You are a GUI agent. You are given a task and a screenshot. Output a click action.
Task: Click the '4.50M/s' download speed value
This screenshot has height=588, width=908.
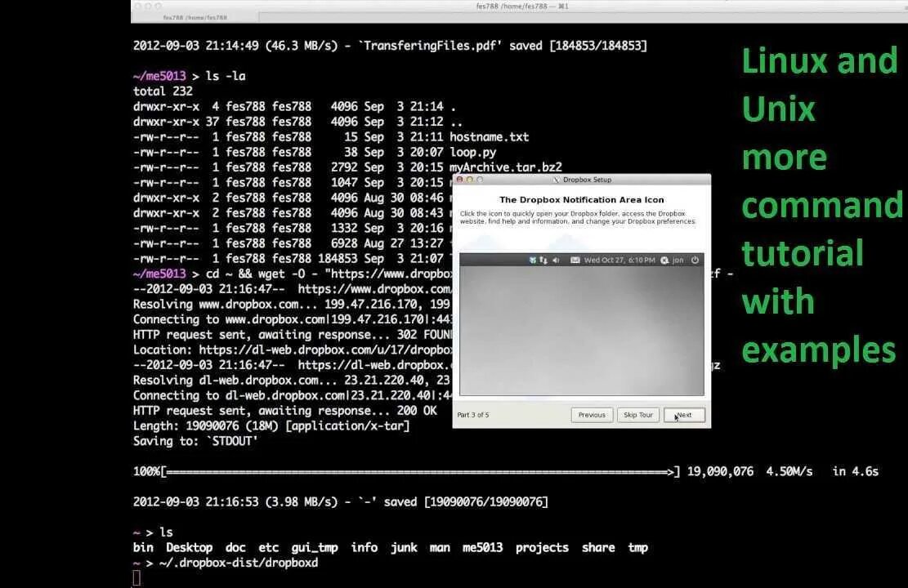(789, 472)
